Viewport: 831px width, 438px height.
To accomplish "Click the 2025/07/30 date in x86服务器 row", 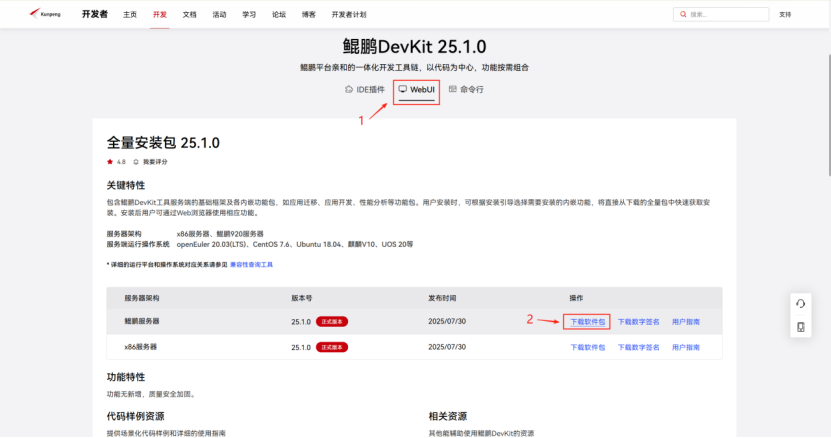I will pyautogui.click(x=447, y=347).
